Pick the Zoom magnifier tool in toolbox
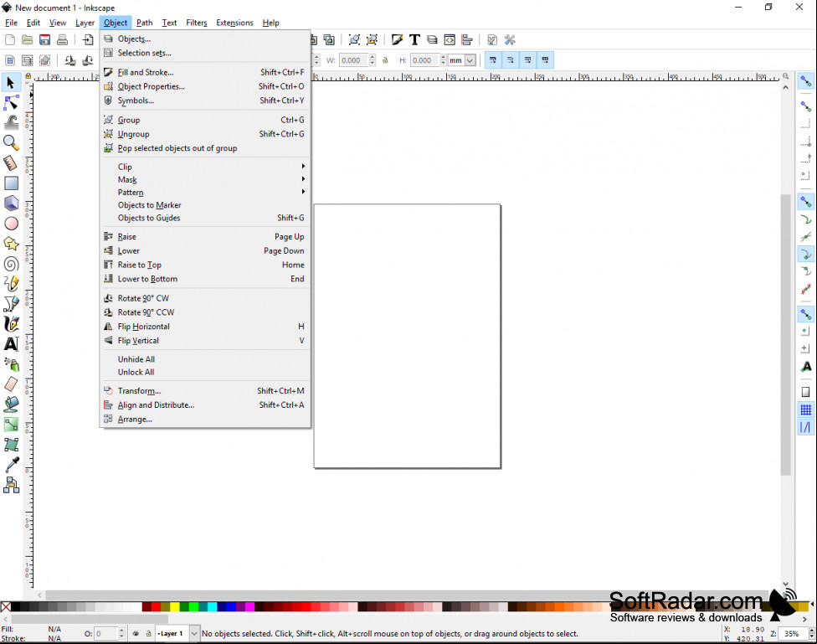817x644 pixels. click(11, 142)
